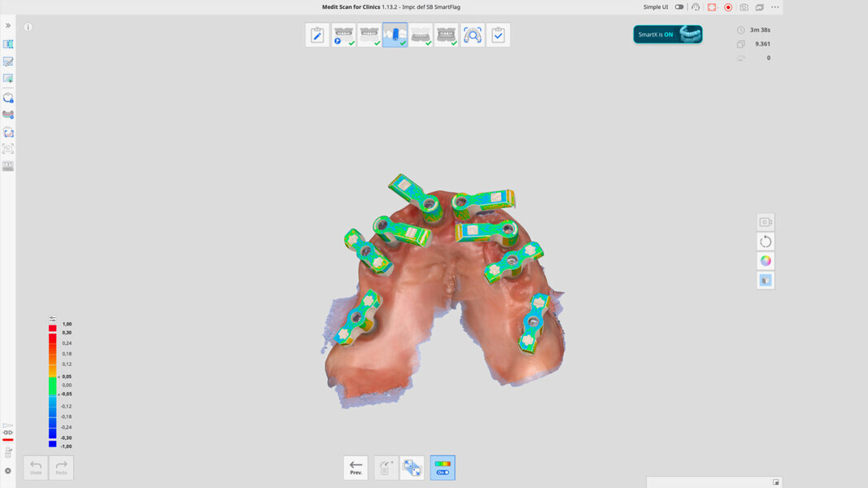This screenshot has width=868, height=488.
Task: Open the overflow menu with three dots
Action: [774, 7]
